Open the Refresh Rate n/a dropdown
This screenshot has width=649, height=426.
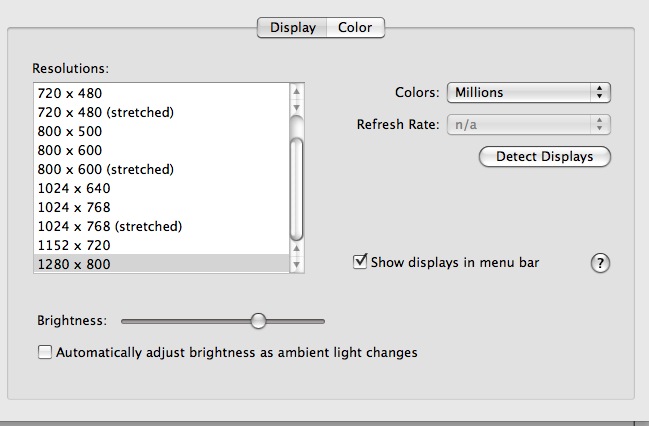pos(529,125)
